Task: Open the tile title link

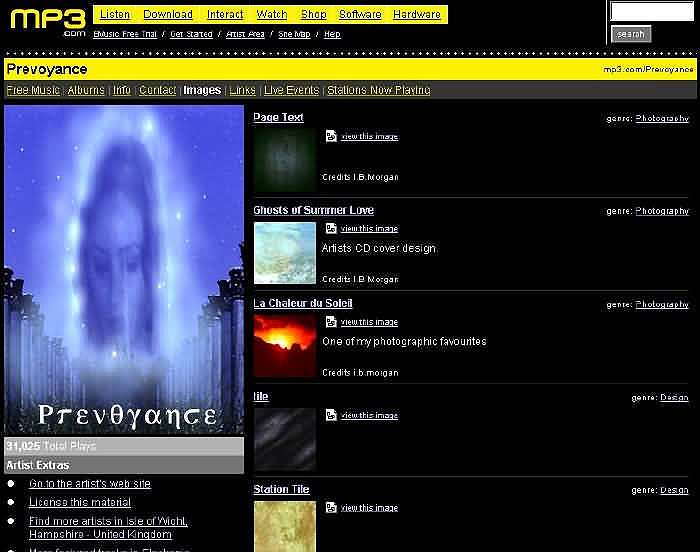Action: click(261, 397)
